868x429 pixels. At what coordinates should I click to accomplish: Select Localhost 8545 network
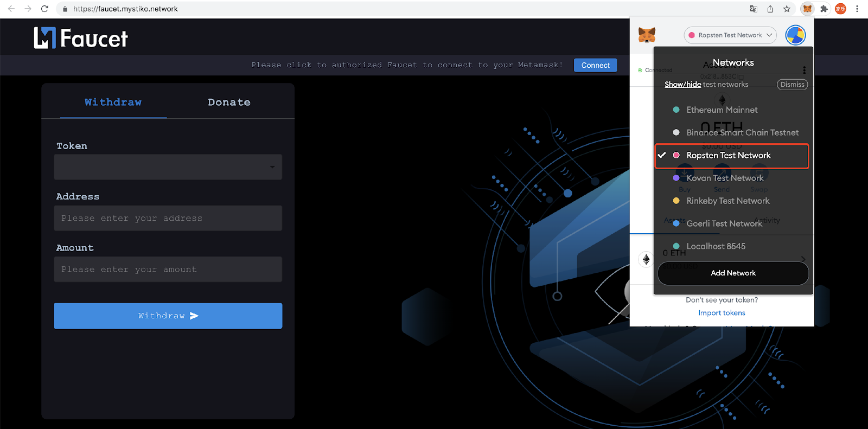[x=733, y=246]
